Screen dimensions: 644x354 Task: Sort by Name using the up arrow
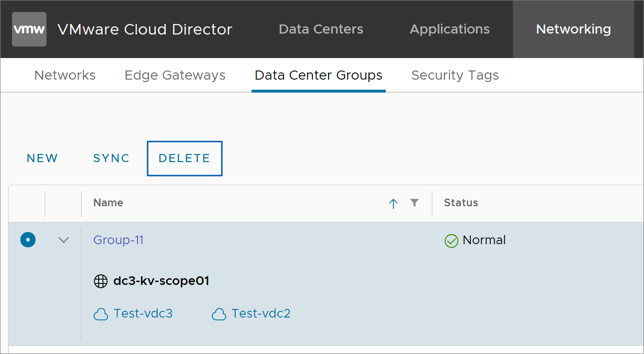coord(393,203)
